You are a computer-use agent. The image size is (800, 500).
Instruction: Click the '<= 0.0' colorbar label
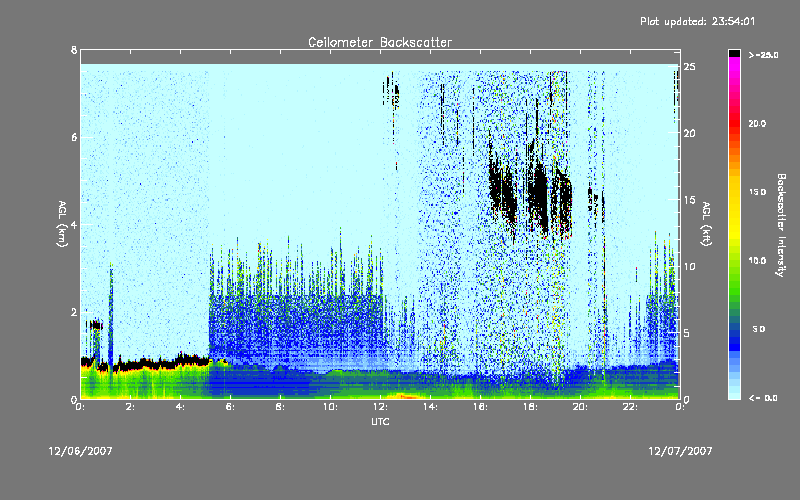(x=763, y=398)
